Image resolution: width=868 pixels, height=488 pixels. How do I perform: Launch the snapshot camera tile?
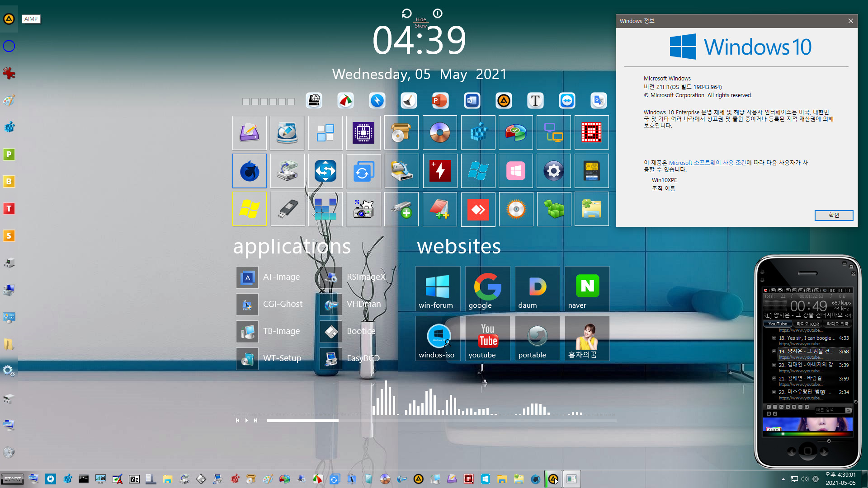(363, 209)
